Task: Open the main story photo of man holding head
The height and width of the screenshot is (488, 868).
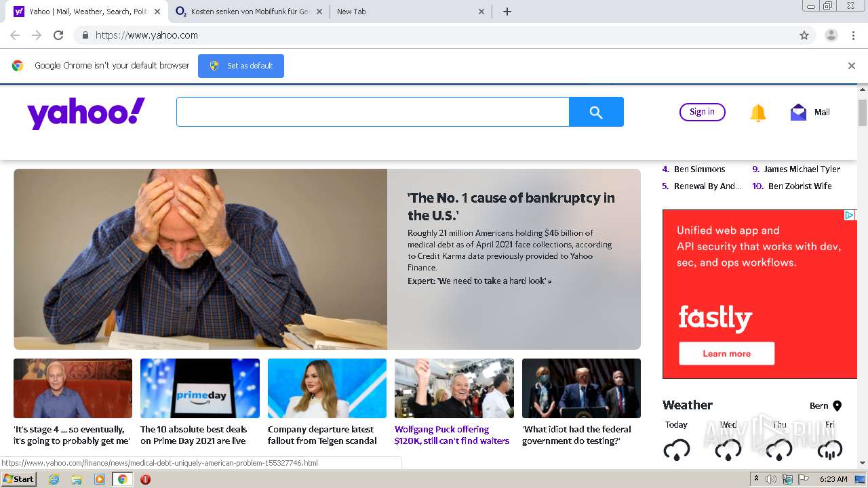Action: pos(200,259)
